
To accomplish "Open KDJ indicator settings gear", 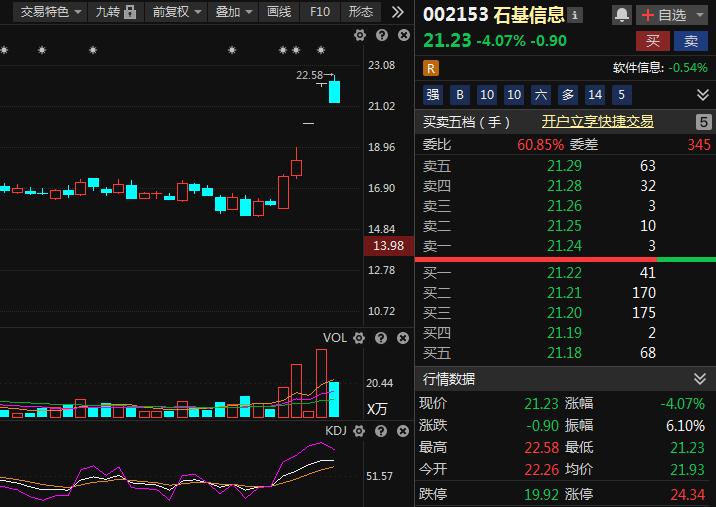I will (359, 431).
